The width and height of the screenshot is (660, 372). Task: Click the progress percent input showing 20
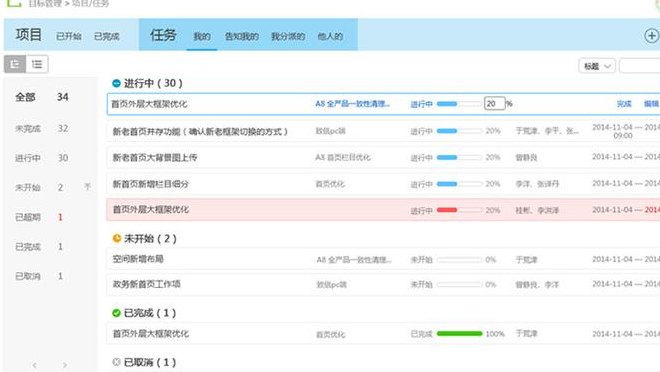point(495,104)
